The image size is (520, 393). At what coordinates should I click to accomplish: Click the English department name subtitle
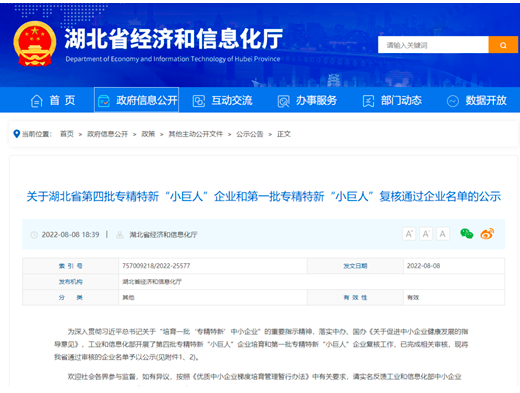click(173, 59)
